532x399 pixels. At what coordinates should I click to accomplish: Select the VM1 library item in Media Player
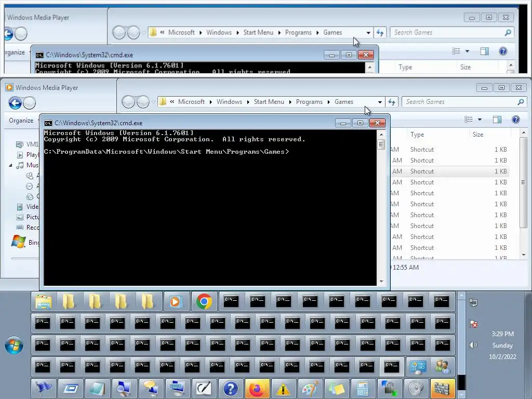click(27, 144)
